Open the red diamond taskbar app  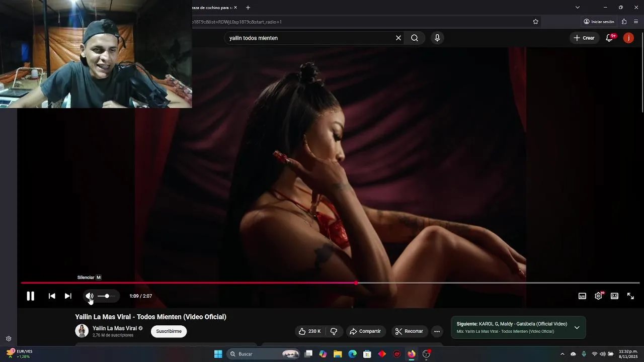pyautogui.click(x=382, y=354)
